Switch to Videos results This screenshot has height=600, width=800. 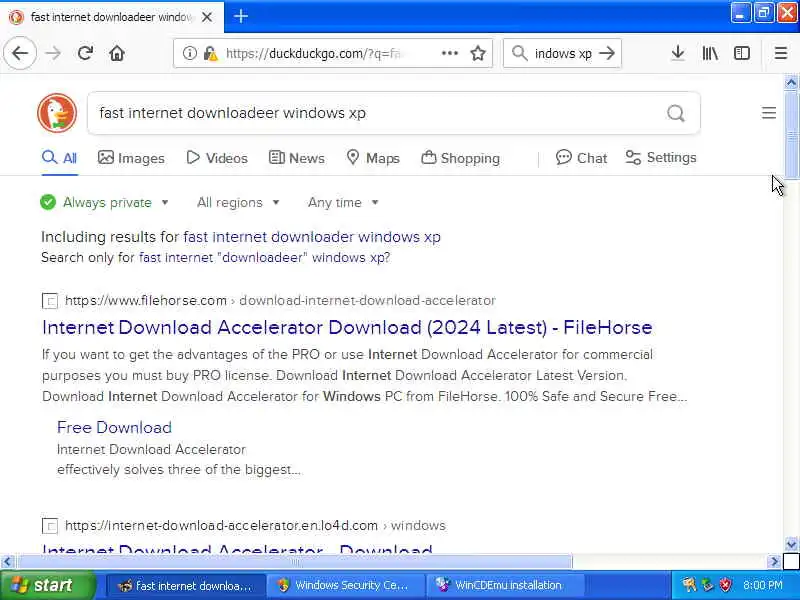click(x=217, y=158)
